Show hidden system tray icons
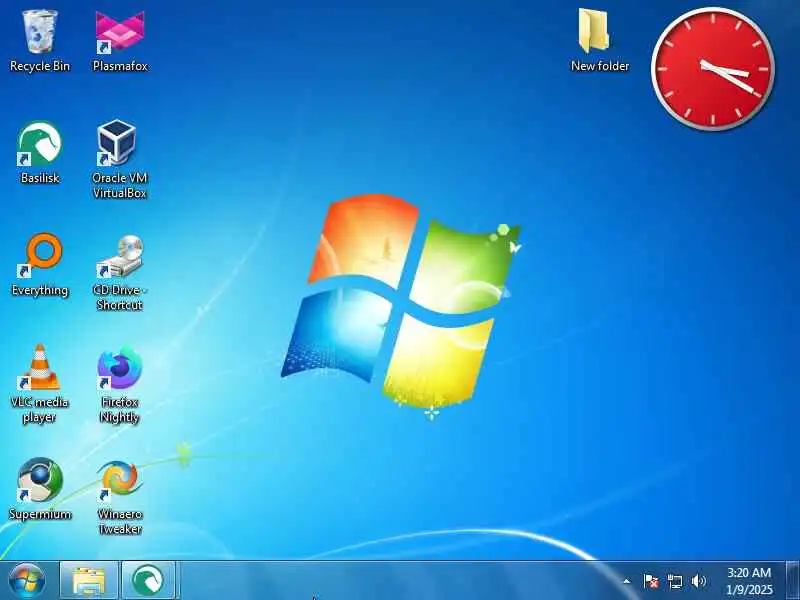This screenshot has height=600, width=800. (x=627, y=581)
